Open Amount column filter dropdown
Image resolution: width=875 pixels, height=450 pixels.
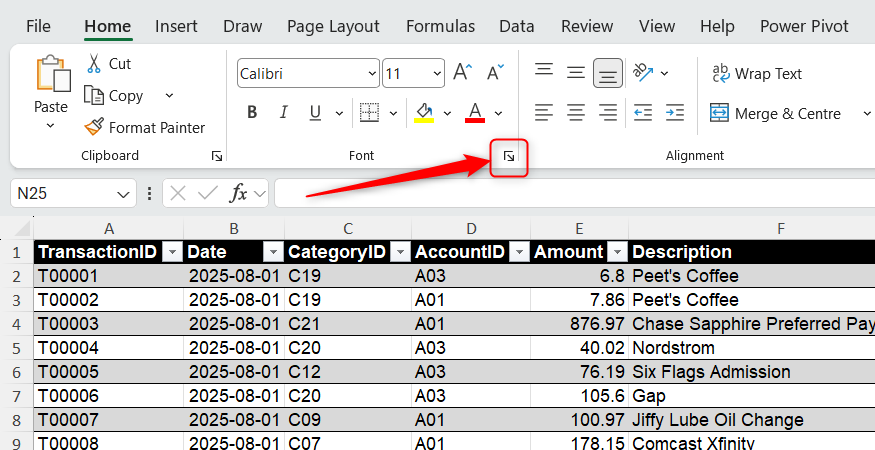617,253
